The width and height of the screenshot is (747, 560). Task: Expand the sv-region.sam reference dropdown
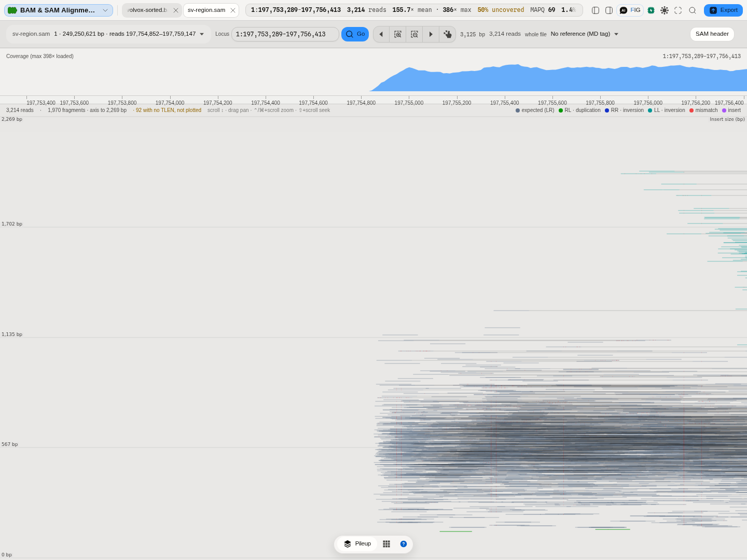[108, 34]
